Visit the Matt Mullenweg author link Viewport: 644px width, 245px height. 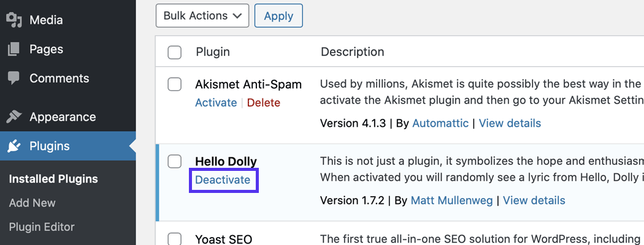pyautogui.click(x=451, y=200)
